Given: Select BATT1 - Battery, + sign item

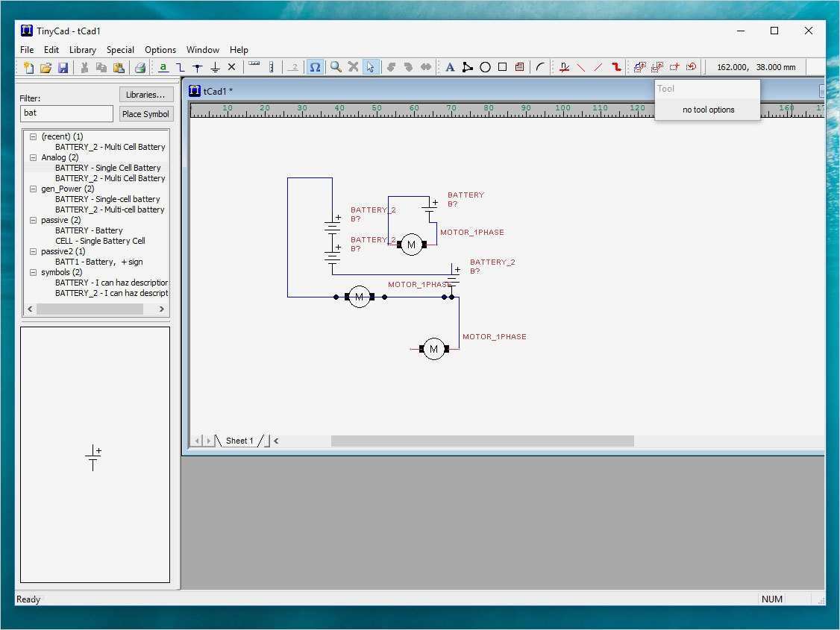Looking at the screenshot, I should pos(98,262).
